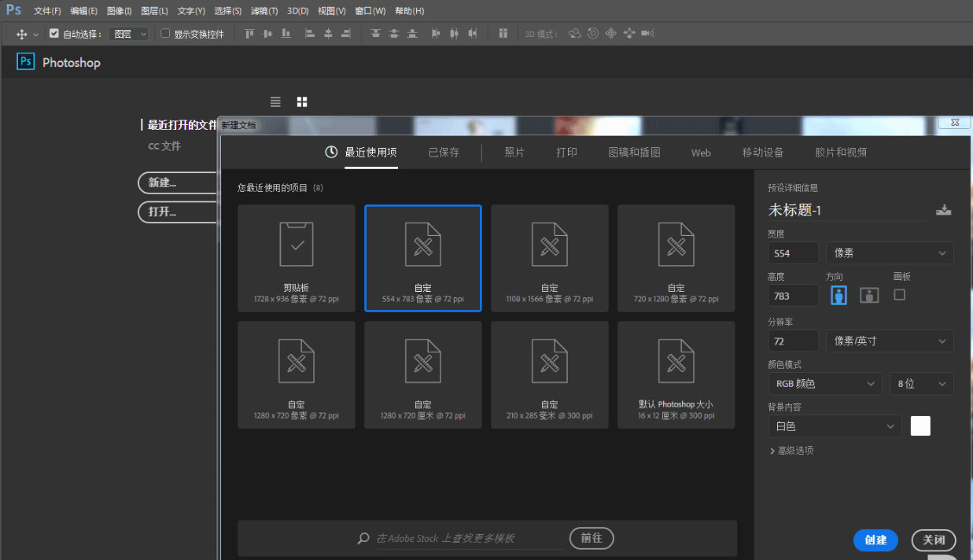This screenshot has width=973, height=560.
Task: Switch to the 打印 tab
Action: (566, 153)
